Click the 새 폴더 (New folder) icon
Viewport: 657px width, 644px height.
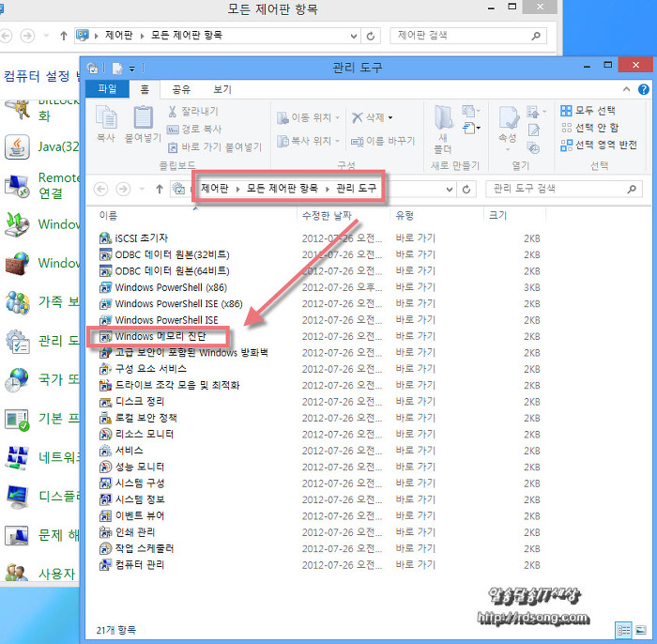(x=443, y=123)
